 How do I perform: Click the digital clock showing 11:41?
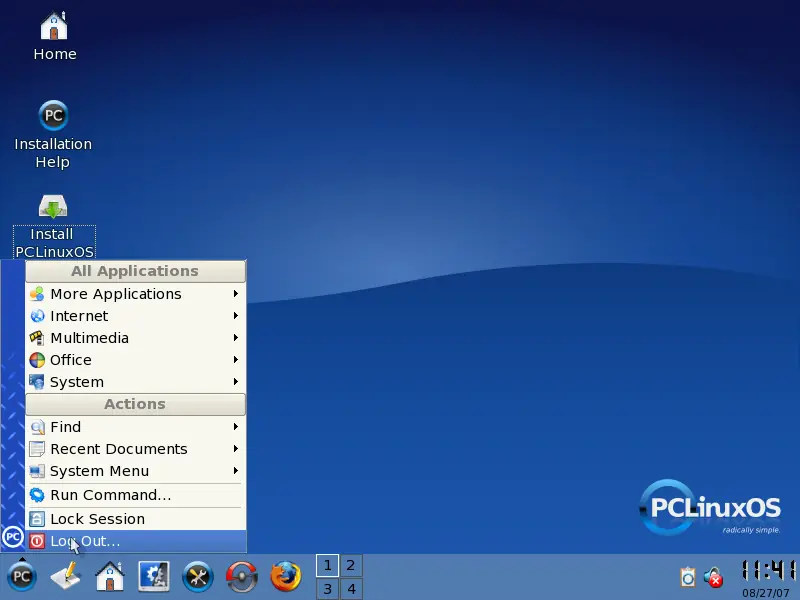click(x=768, y=570)
